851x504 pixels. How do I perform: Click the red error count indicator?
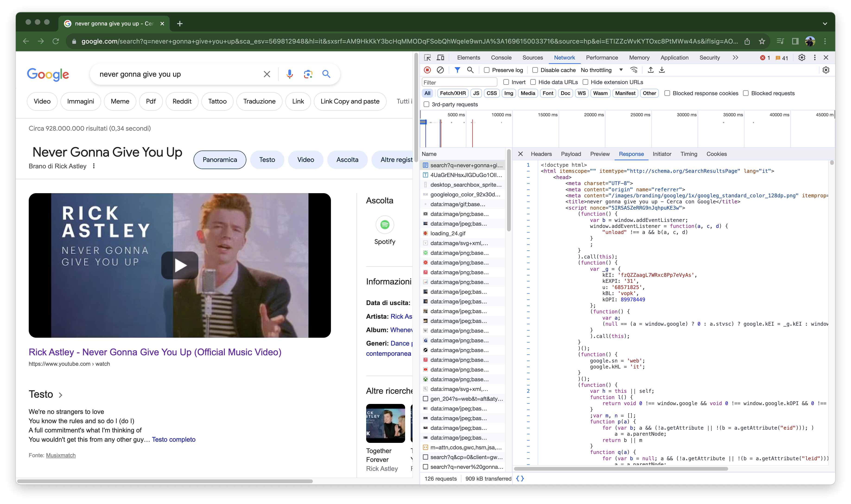point(765,58)
